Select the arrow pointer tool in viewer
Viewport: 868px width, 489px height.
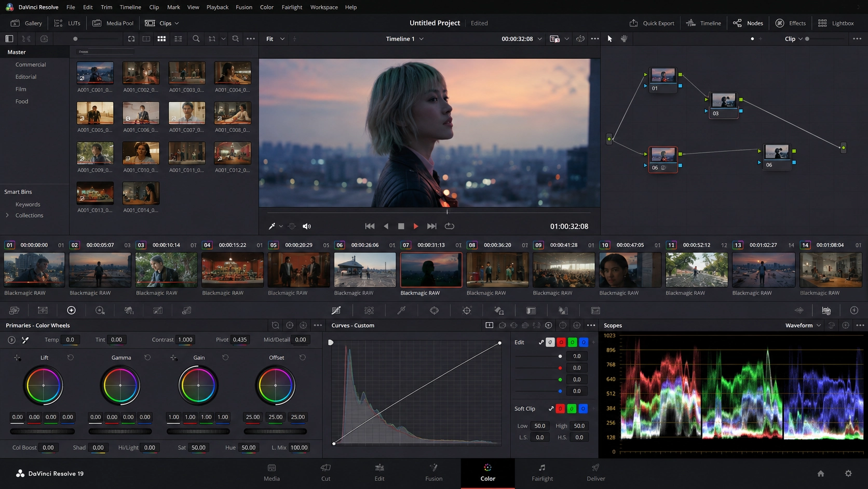tap(610, 38)
